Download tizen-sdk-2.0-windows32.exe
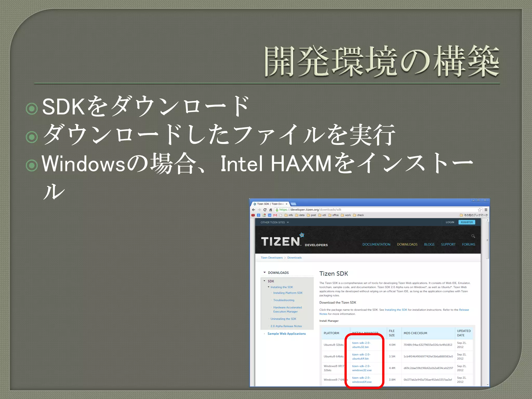The width and height of the screenshot is (532, 399). tap(362, 368)
